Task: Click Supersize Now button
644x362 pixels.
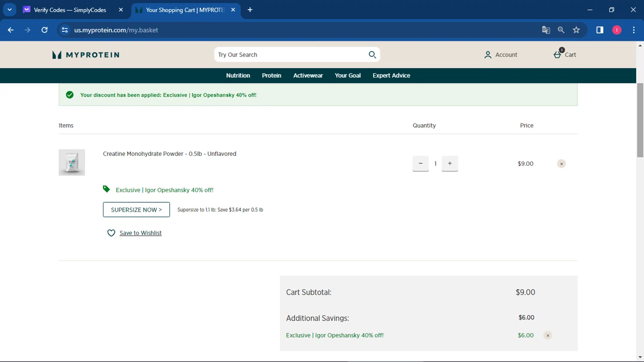Action: pos(137,210)
